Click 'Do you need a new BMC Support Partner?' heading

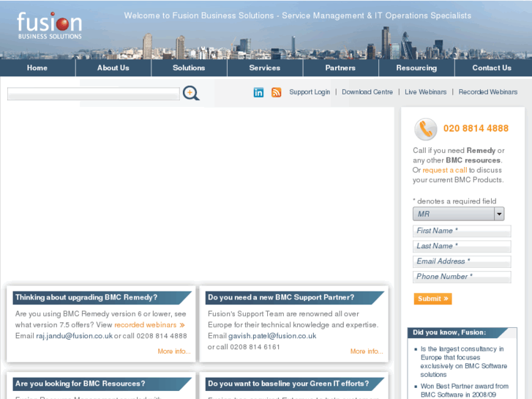pyautogui.click(x=281, y=297)
